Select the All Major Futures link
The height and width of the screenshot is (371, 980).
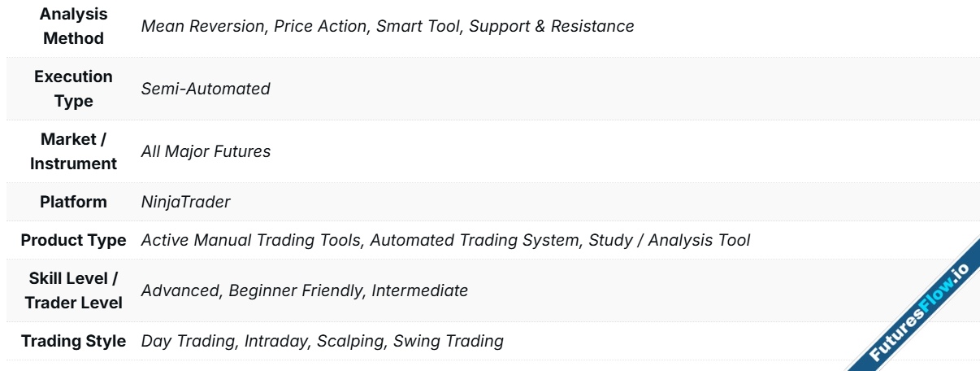pyautogui.click(x=206, y=151)
